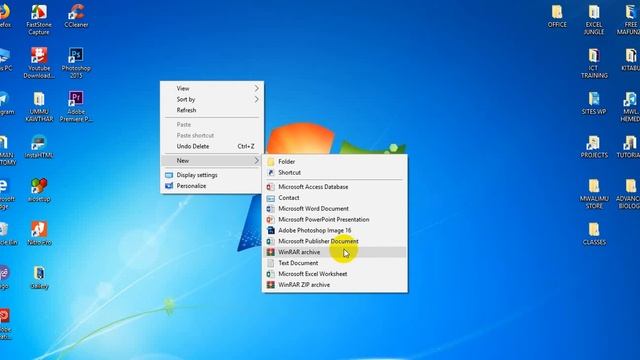Viewport: 640px width, 360px height.
Task: Create a new Shortcut
Action: click(335, 173)
